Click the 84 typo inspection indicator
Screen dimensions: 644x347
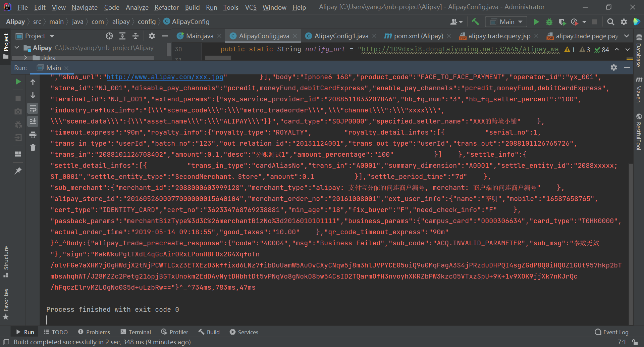coord(602,49)
